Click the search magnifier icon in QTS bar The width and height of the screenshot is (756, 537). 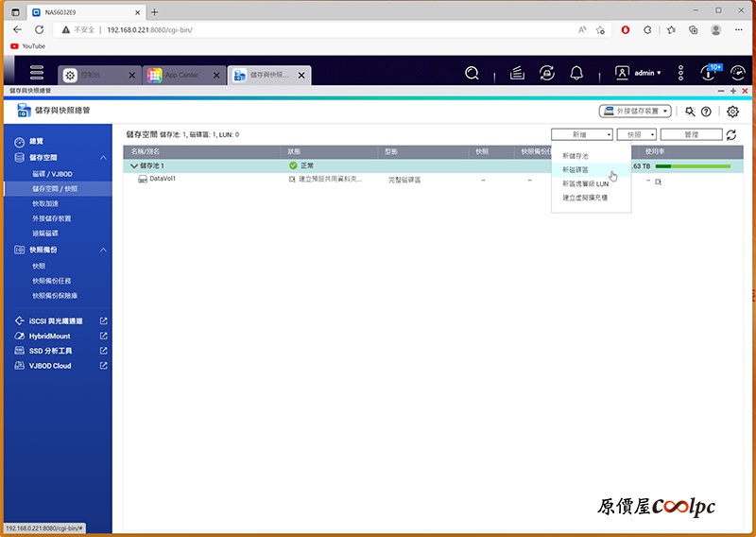472,74
